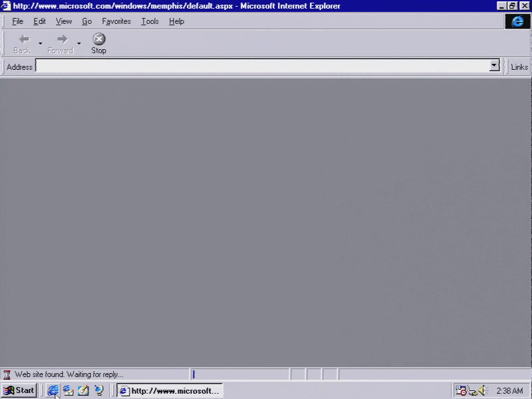The width and height of the screenshot is (532, 399).
Task: Click inside the Address input field
Action: [x=262, y=66]
